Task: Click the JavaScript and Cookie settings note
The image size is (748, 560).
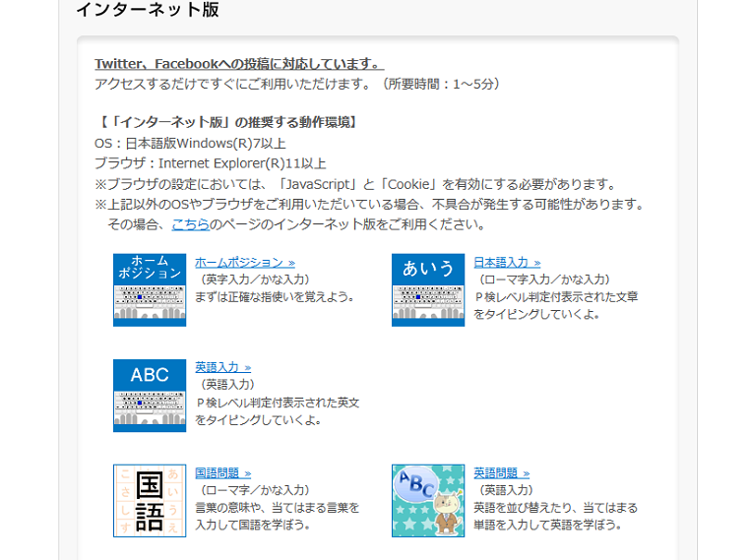Action: [354, 184]
